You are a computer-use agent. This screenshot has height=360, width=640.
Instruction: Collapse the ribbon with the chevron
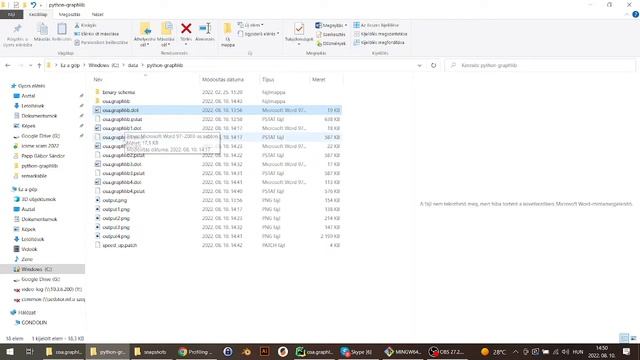[627, 14]
